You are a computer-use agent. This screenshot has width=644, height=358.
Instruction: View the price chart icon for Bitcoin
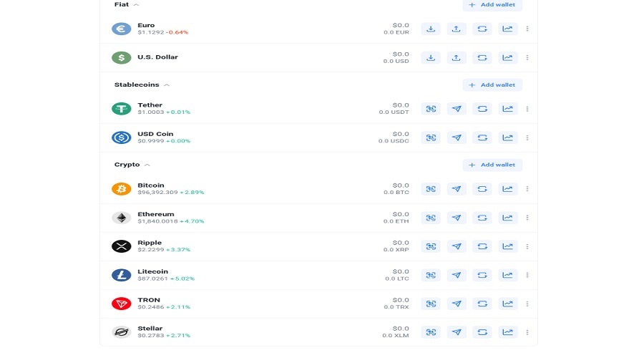[507, 189]
